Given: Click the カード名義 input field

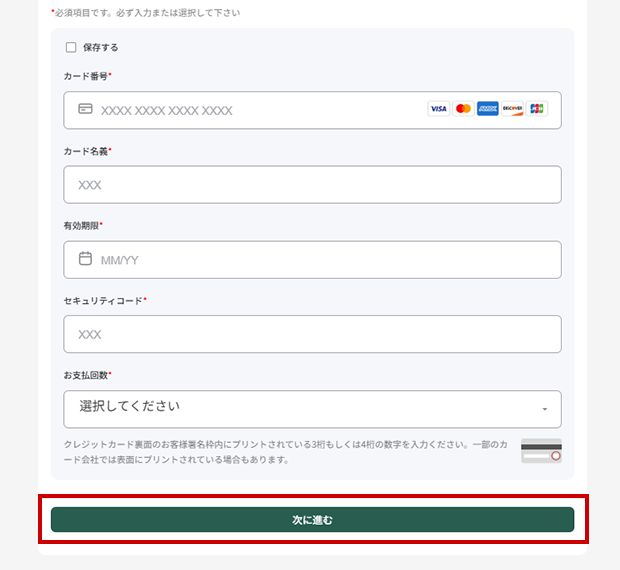Looking at the screenshot, I should 312,185.
